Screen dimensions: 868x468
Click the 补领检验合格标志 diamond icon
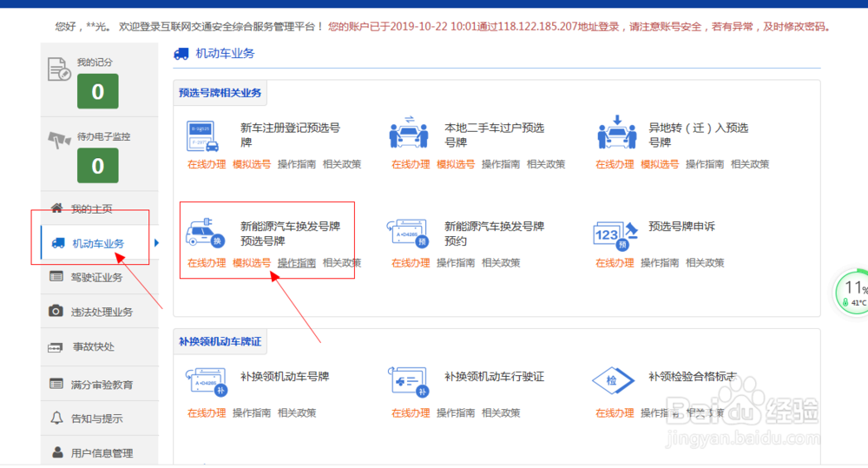click(x=612, y=380)
